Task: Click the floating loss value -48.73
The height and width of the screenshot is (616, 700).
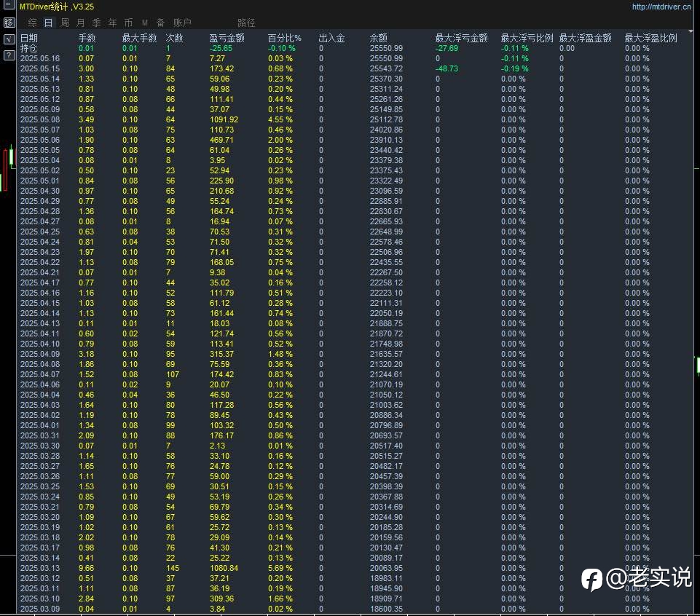Action: (x=447, y=68)
